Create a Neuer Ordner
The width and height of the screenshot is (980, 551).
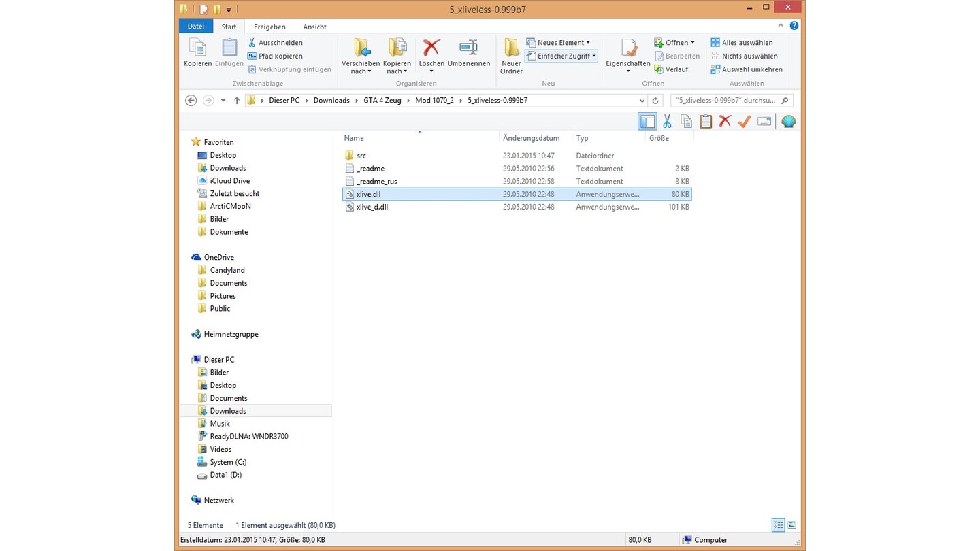click(x=511, y=56)
